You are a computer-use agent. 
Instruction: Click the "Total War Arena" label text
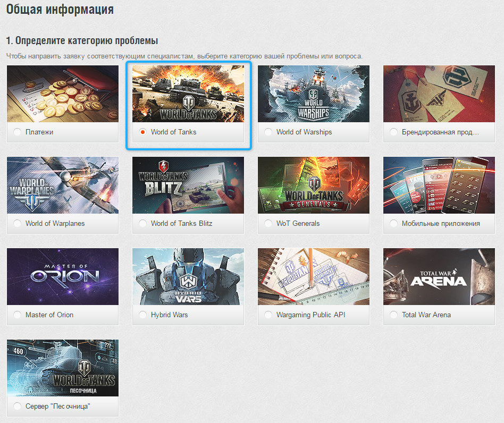[426, 315]
